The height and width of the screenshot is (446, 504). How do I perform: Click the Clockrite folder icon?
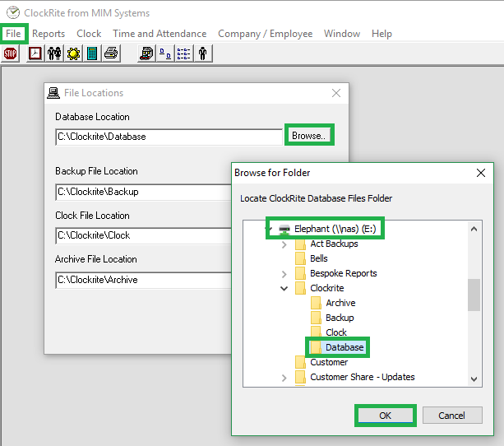(300, 288)
